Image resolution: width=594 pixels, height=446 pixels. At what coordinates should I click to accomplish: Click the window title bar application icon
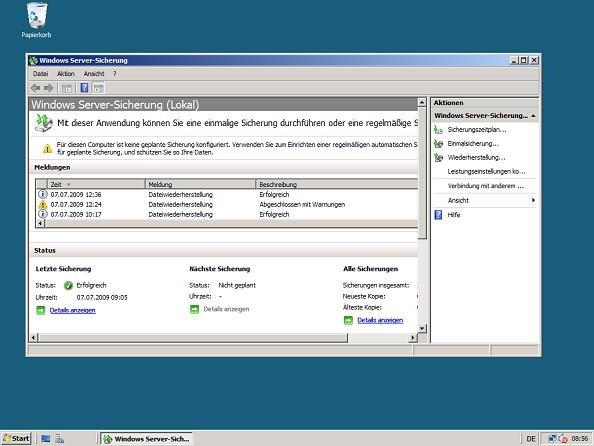tap(33, 60)
